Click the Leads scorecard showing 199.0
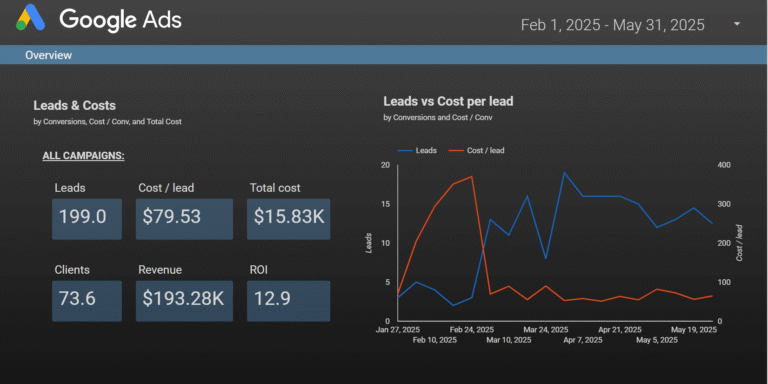The width and height of the screenshot is (768, 384). (x=87, y=219)
